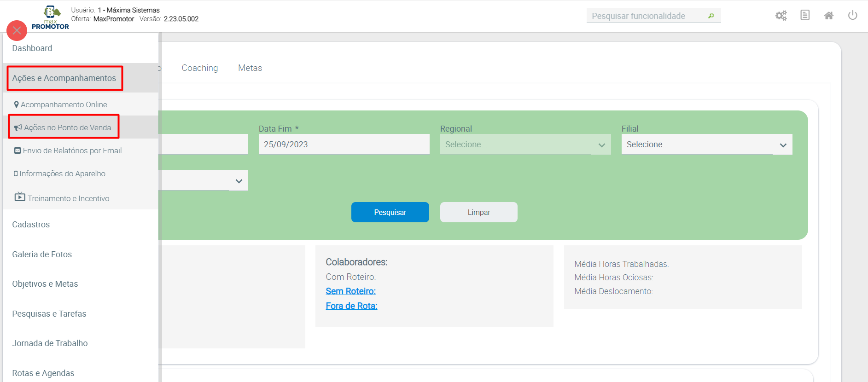868x382 pixels.
Task: Open the Sem Roteiro link
Action: [x=351, y=291]
